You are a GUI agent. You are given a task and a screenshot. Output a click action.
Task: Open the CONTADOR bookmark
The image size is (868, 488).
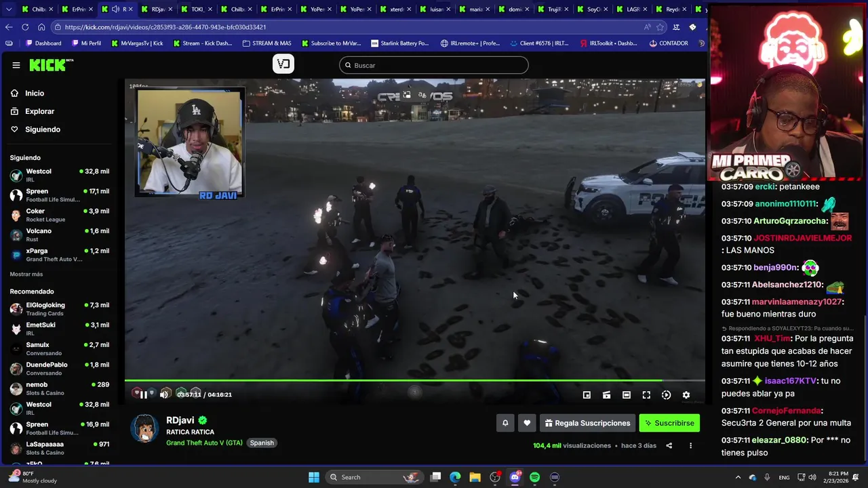click(x=669, y=43)
